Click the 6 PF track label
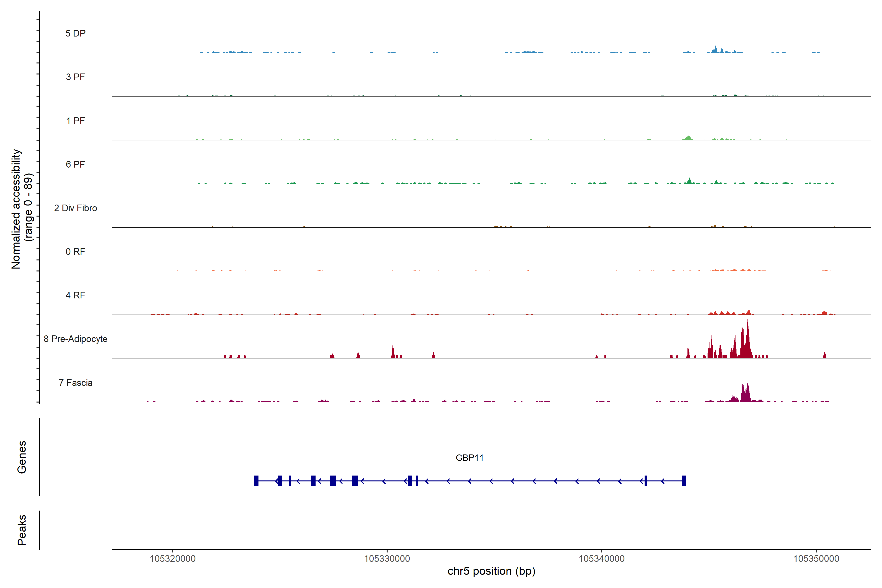 [x=75, y=164]
